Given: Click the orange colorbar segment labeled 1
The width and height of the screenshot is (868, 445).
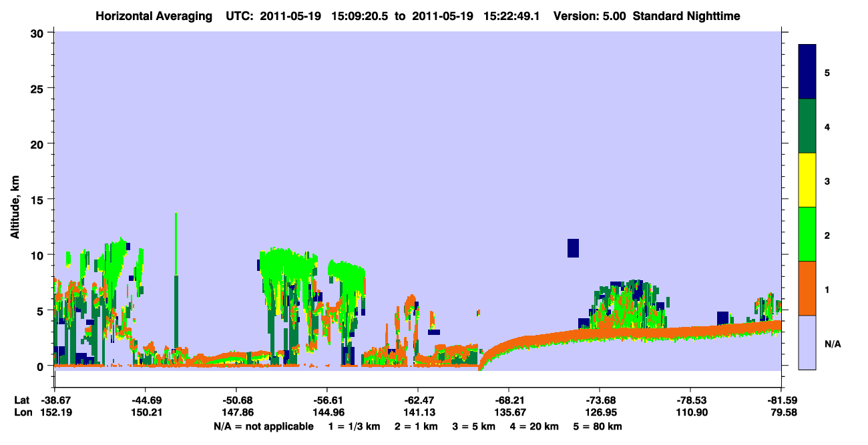Looking at the screenshot, I should click(807, 288).
